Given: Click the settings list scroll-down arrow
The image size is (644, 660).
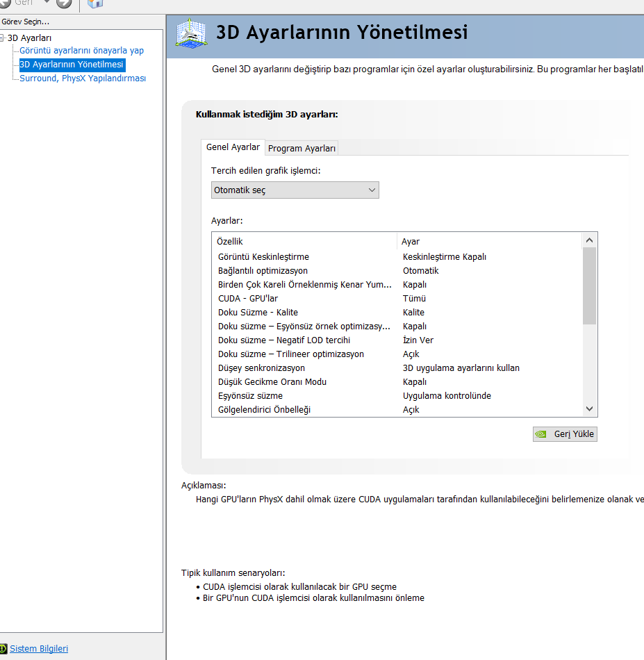Looking at the screenshot, I should 589,409.
